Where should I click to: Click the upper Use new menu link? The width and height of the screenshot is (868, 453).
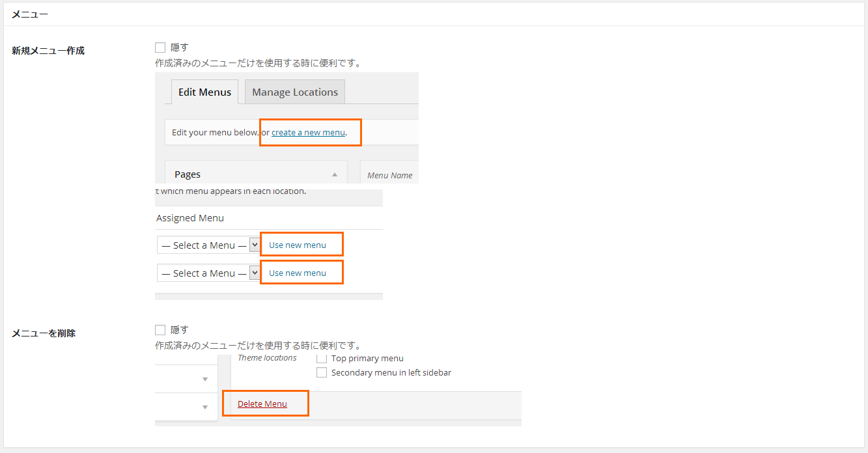click(297, 245)
